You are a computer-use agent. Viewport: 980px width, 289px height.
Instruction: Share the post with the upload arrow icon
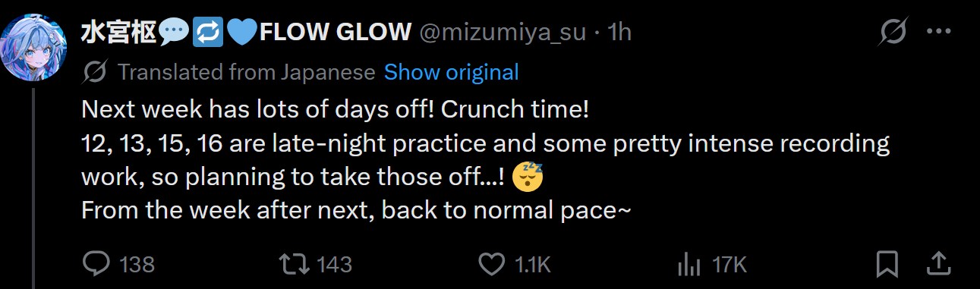click(938, 263)
